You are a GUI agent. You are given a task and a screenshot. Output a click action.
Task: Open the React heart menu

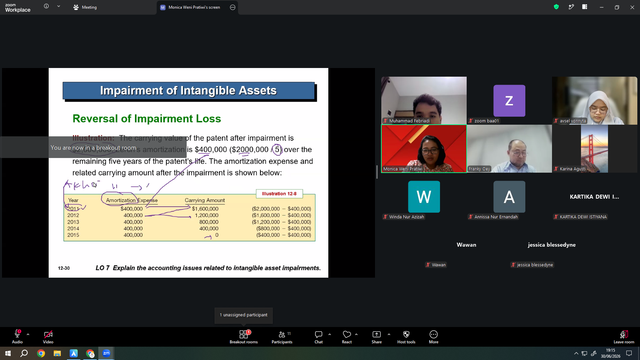347,336
